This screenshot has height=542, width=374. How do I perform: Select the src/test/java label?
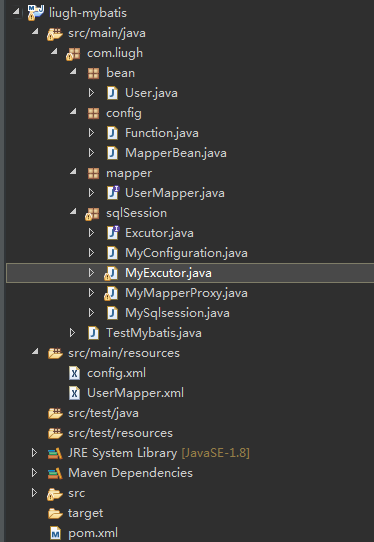pos(103,413)
